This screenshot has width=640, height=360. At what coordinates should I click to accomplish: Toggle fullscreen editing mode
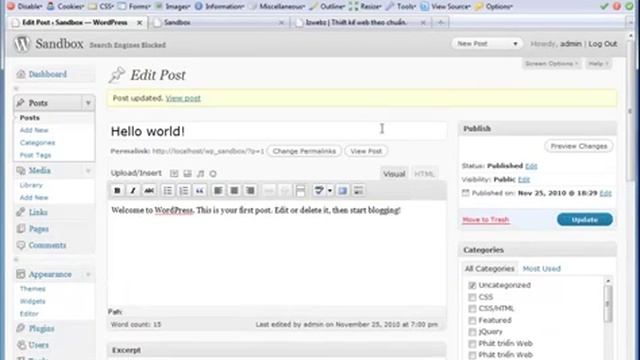[x=343, y=191]
